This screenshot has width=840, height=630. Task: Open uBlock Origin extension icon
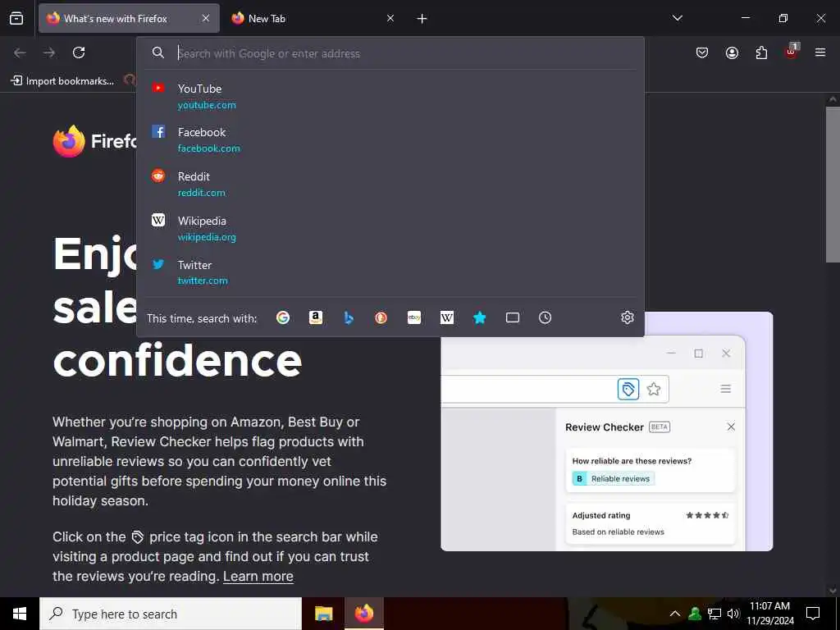tap(792, 52)
